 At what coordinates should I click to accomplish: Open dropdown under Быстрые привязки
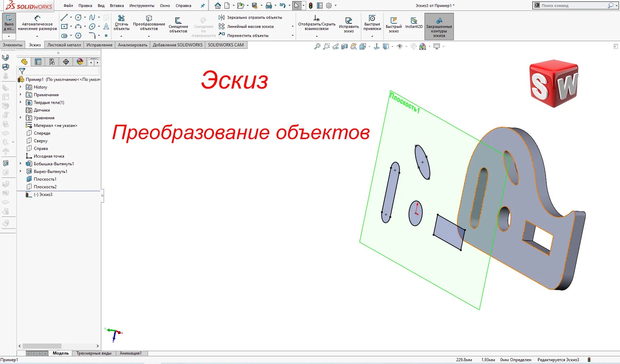pos(372,36)
